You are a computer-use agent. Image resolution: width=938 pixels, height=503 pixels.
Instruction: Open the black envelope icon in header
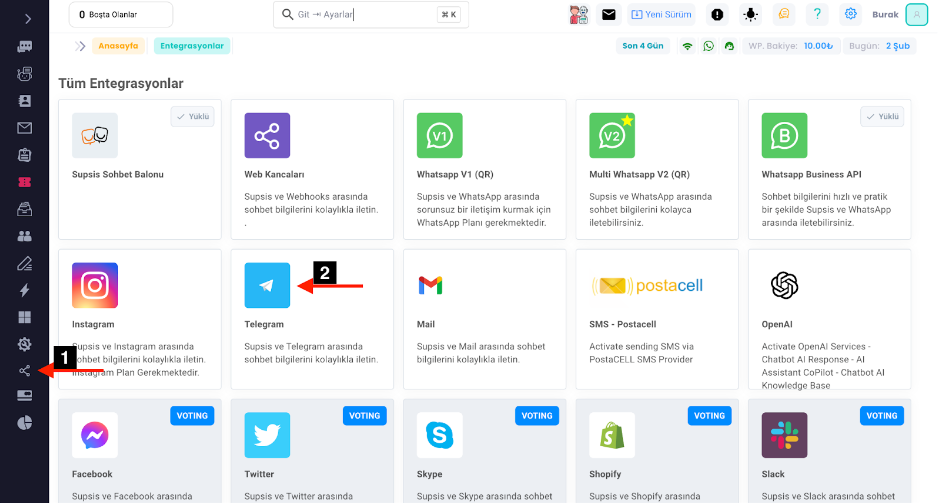click(608, 14)
